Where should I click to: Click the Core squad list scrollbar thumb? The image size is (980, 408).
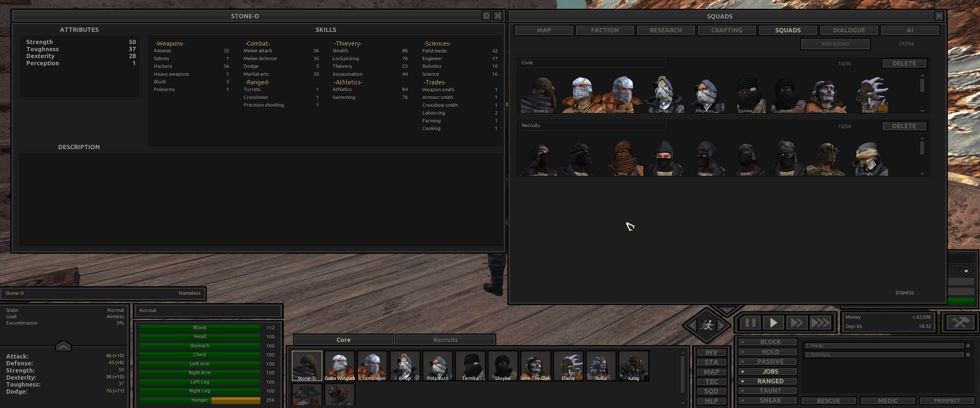pyautogui.click(x=922, y=85)
